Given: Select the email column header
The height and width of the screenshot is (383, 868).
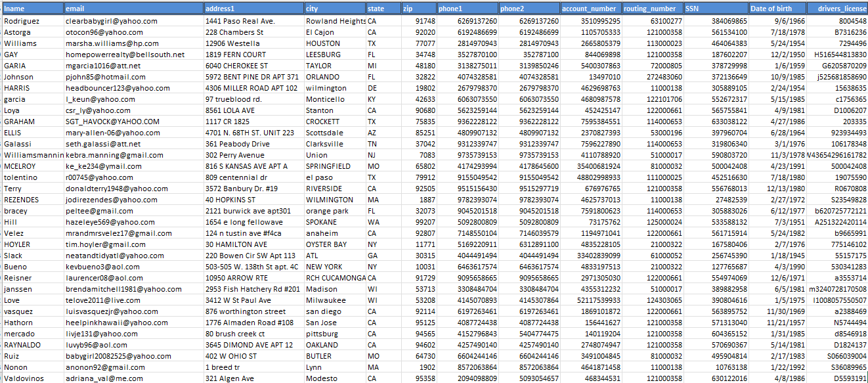Looking at the screenshot, I should [x=133, y=9].
